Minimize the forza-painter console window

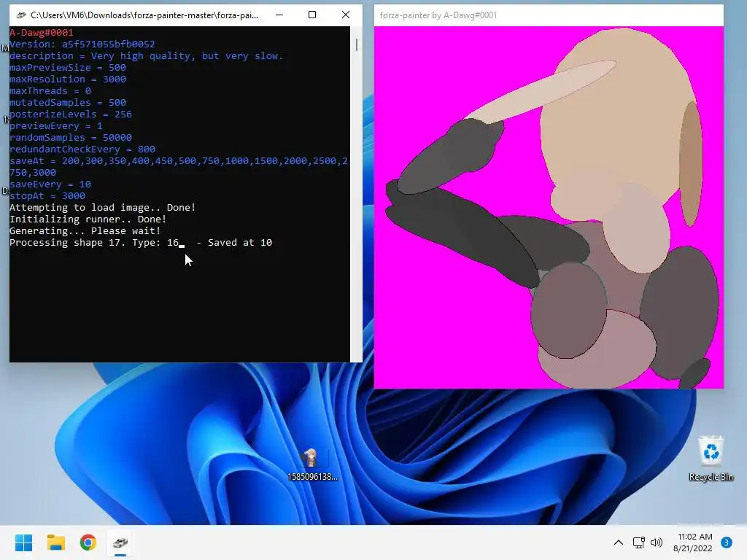point(279,15)
